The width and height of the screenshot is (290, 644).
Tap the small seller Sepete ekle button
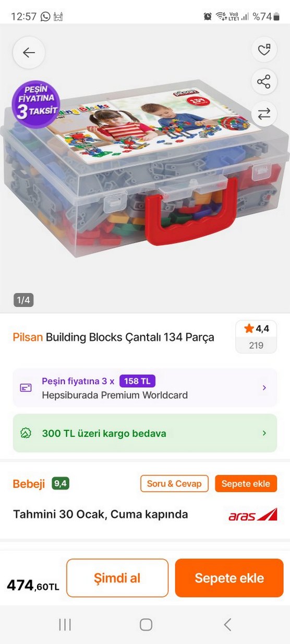(246, 483)
